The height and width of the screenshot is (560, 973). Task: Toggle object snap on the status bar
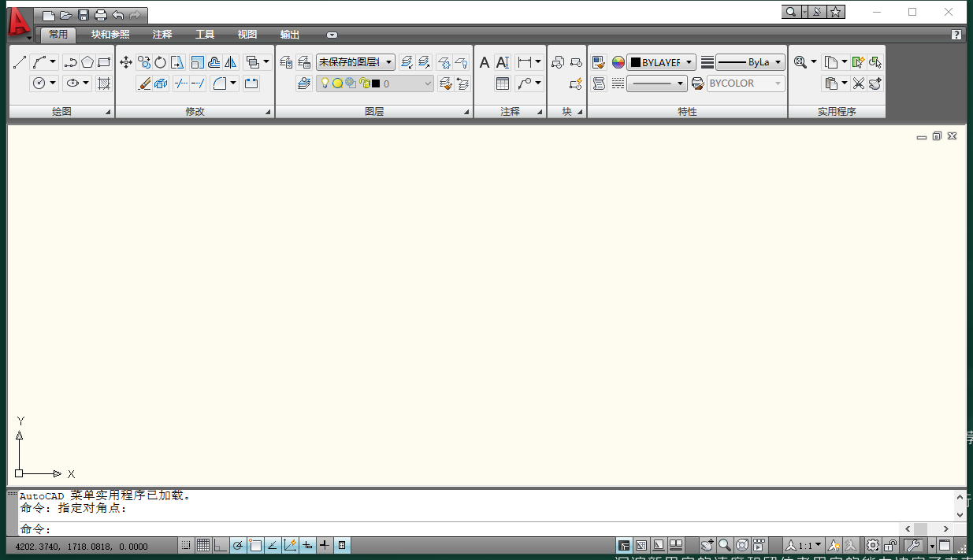click(x=255, y=544)
